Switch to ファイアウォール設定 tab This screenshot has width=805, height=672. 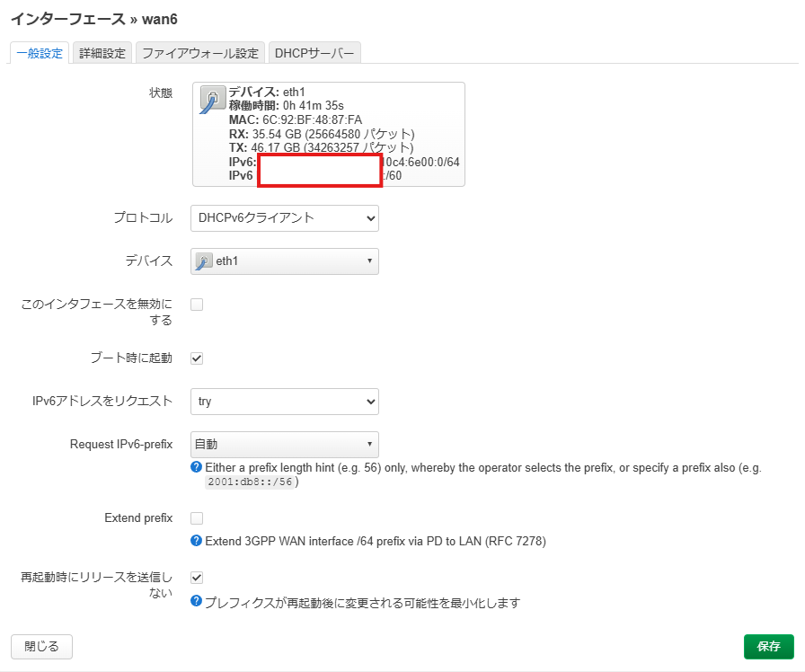tap(200, 53)
